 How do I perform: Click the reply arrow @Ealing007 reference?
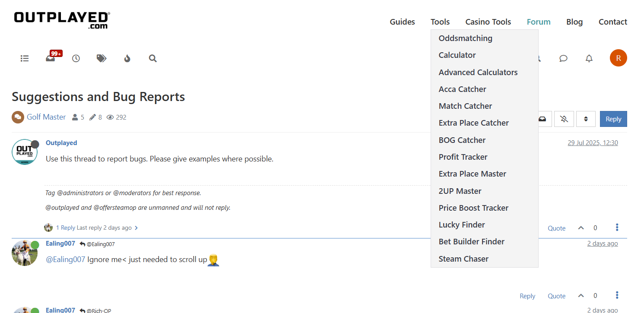pos(97,244)
